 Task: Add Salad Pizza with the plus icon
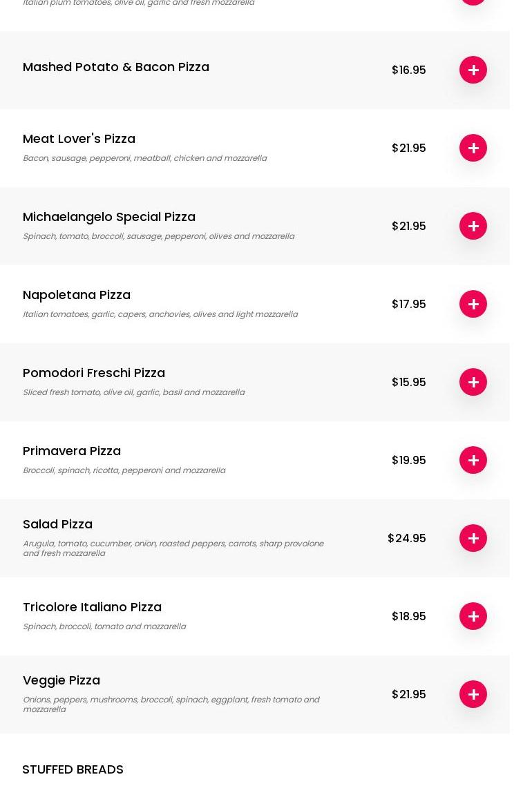473,538
